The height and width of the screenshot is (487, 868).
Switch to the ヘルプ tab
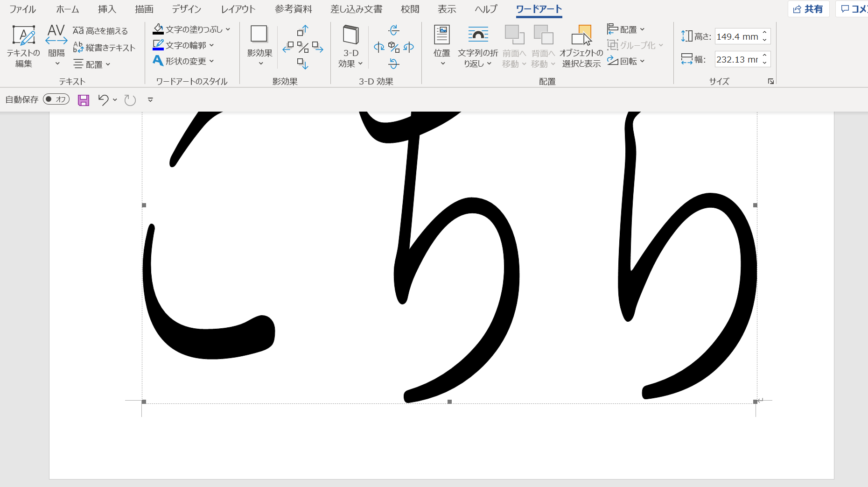tap(486, 9)
